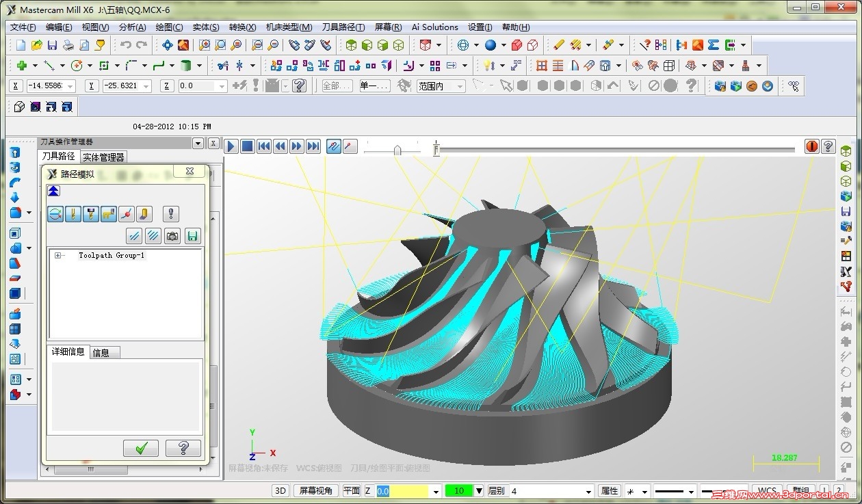Save the path as geometry with the green disk icon
This screenshot has width=862, height=504.
[x=192, y=237]
